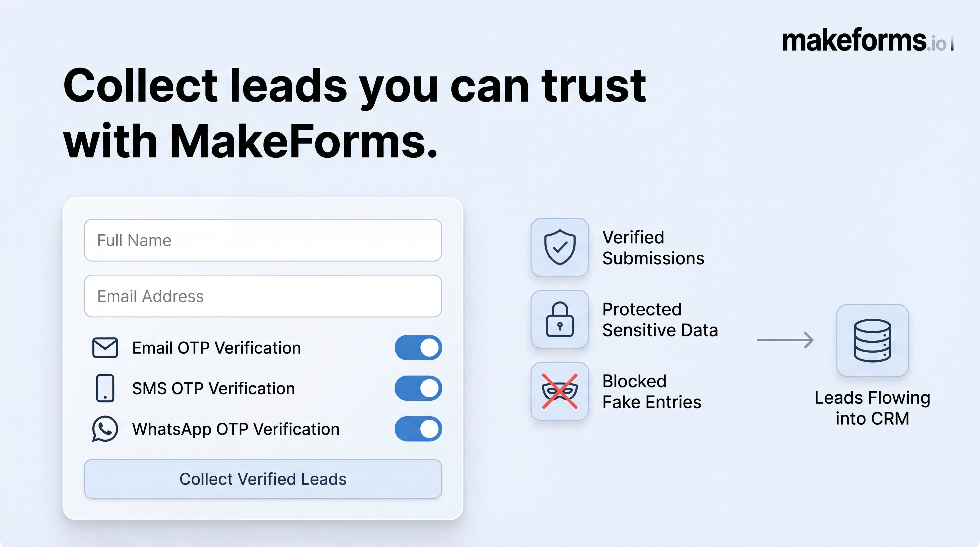The image size is (980, 547).
Task: Click the Protected Sensitive Data padlock icon
Action: coord(560,319)
